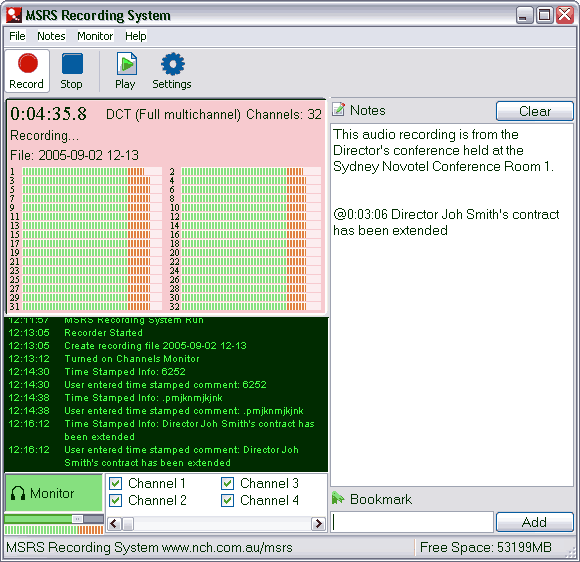This screenshot has height=562, width=580.
Task: Uncheck Channel 4 monitoring
Action: [x=227, y=501]
